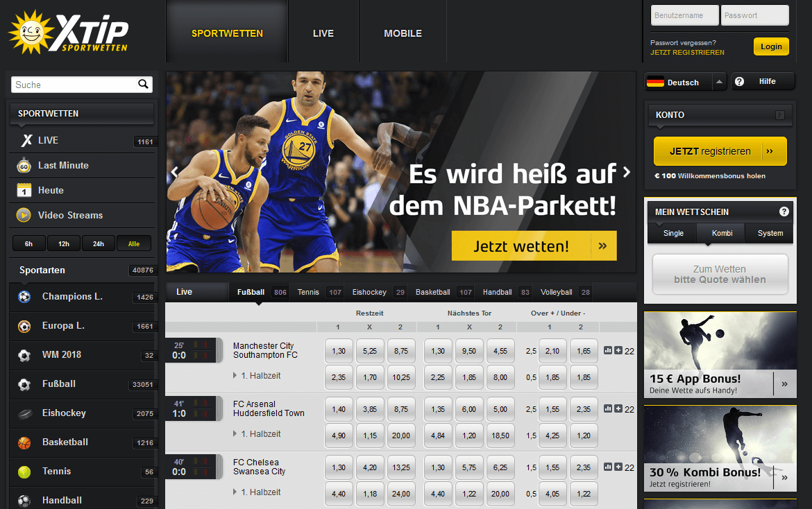Click the Tennis ball icon
This screenshot has height=509, width=812.
(x=24, y=472)
